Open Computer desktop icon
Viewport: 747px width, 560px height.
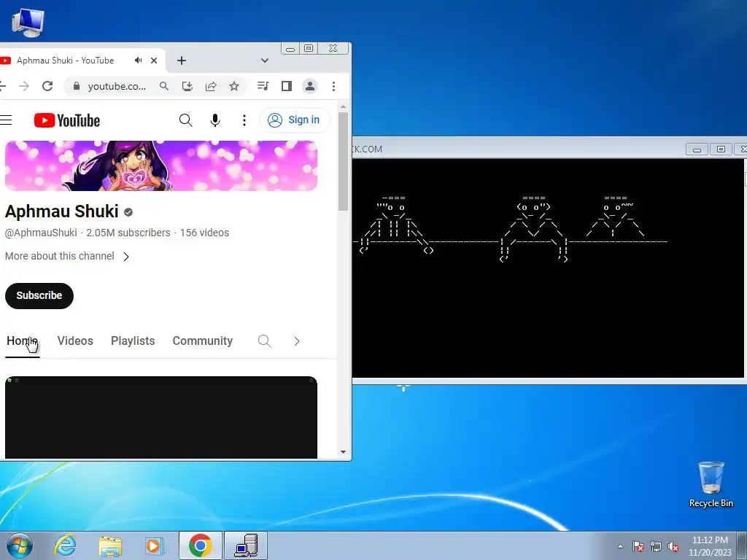[x=28, y=23]
